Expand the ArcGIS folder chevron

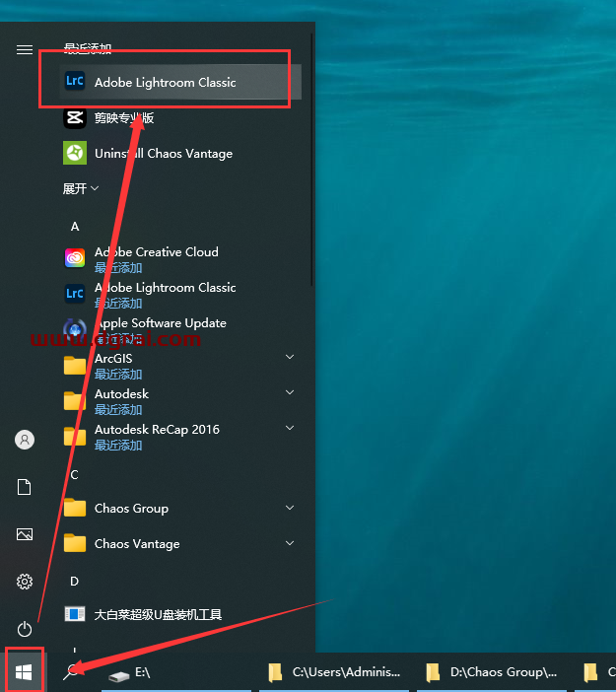290,357
